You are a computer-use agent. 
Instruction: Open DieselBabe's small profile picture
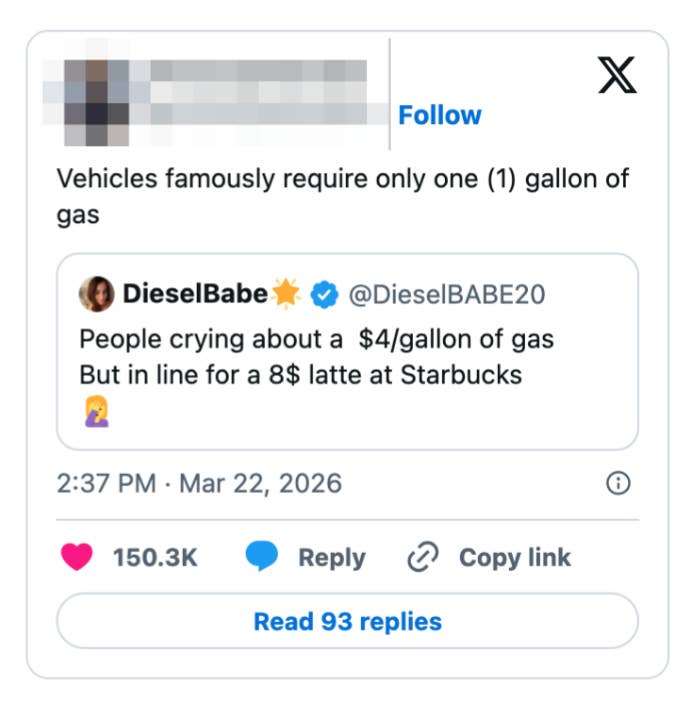click(97, 294)
